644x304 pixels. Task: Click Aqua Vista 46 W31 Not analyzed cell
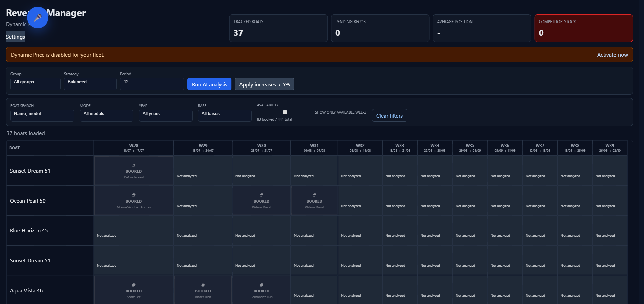pyautogui.click(x=314, y=290)
